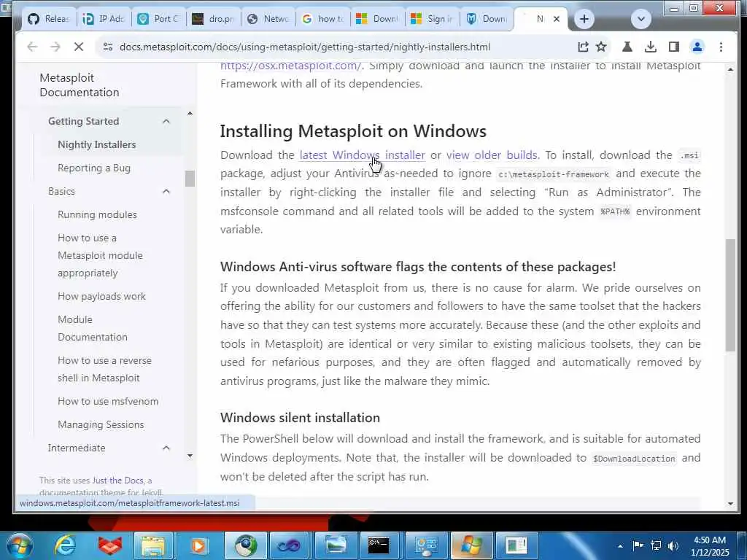Open the volume speaker tray icon
The width and height of the screenshot is (747, 560).
[673, 545]
